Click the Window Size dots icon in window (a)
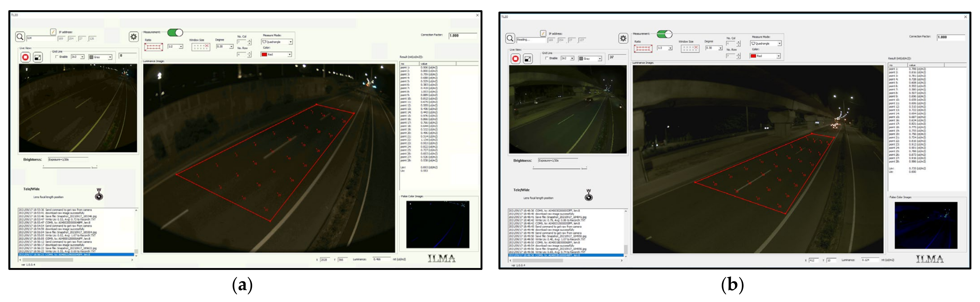Viewport: 980px width, 302px height. 200,47
